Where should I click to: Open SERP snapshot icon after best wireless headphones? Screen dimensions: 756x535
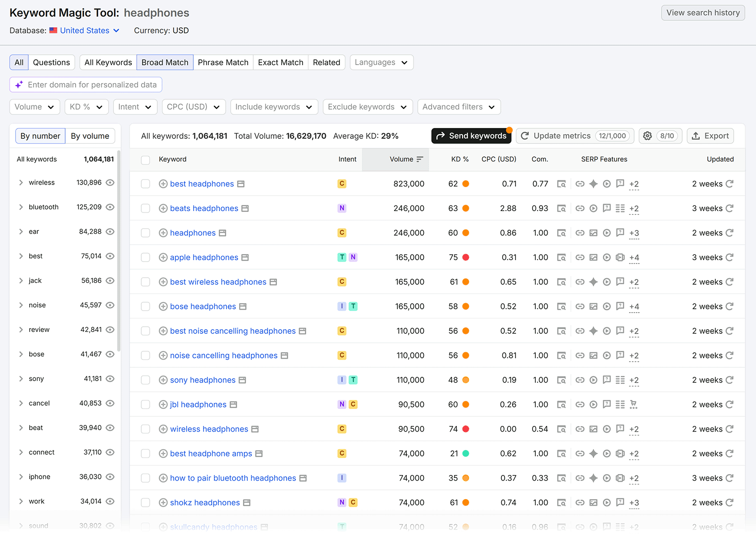tap(273, 282)
